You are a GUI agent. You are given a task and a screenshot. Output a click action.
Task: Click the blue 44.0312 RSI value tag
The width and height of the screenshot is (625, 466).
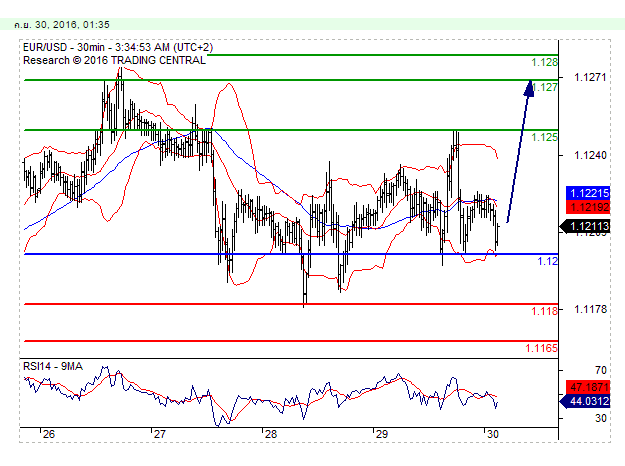click(x=585, y=401)
